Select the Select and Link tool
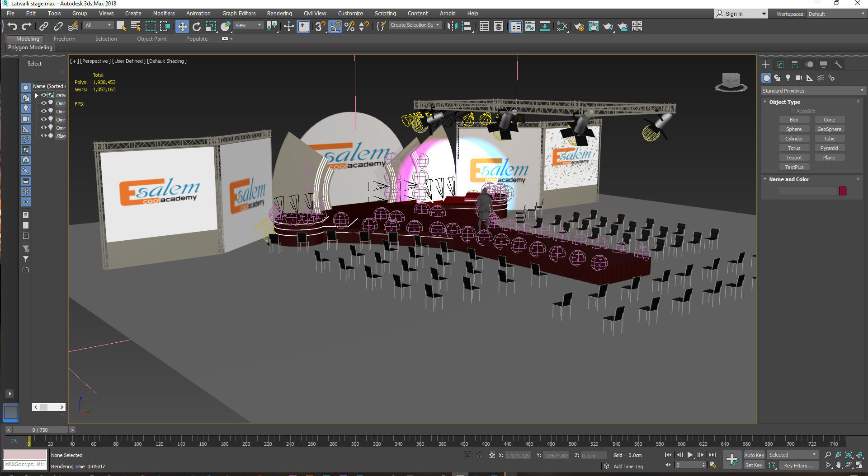This screenshot has width=868, height=476. (x=44, y=27)
